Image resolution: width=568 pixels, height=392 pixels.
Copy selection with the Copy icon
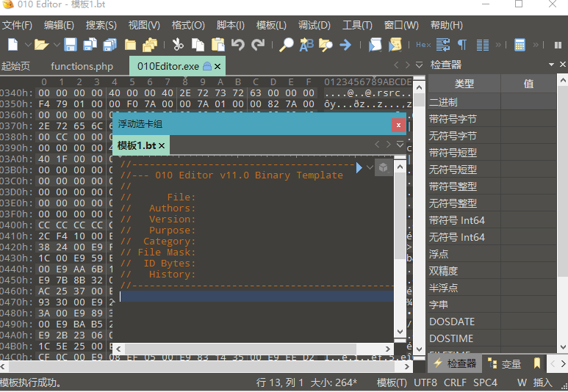[198, 45]
